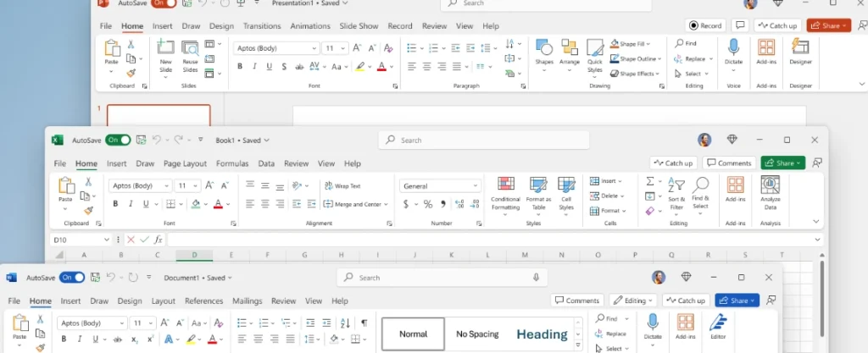Expand Merge and Center options in Excel
The width and height of the screenshot is (868, 353).
click(386, 204)
